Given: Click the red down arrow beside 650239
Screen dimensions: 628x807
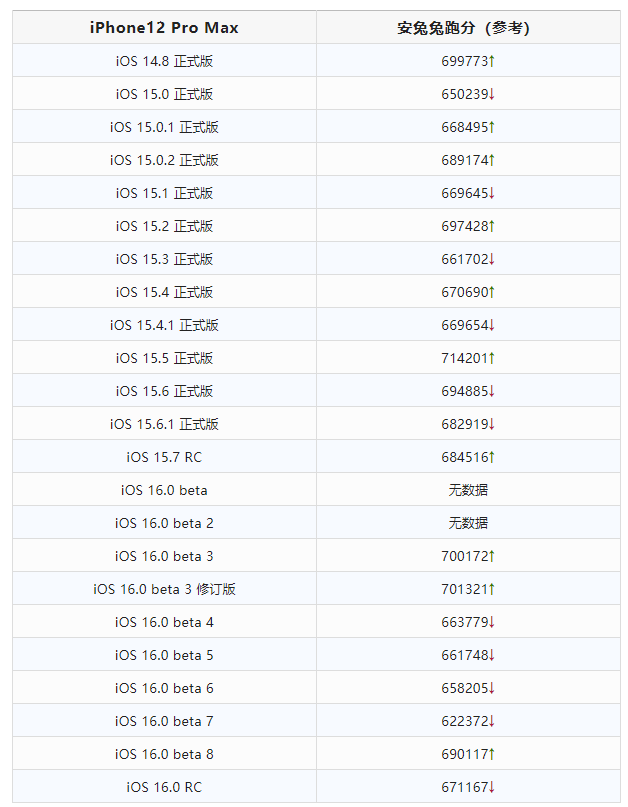Looking at the screenshot, I should 492,94.
